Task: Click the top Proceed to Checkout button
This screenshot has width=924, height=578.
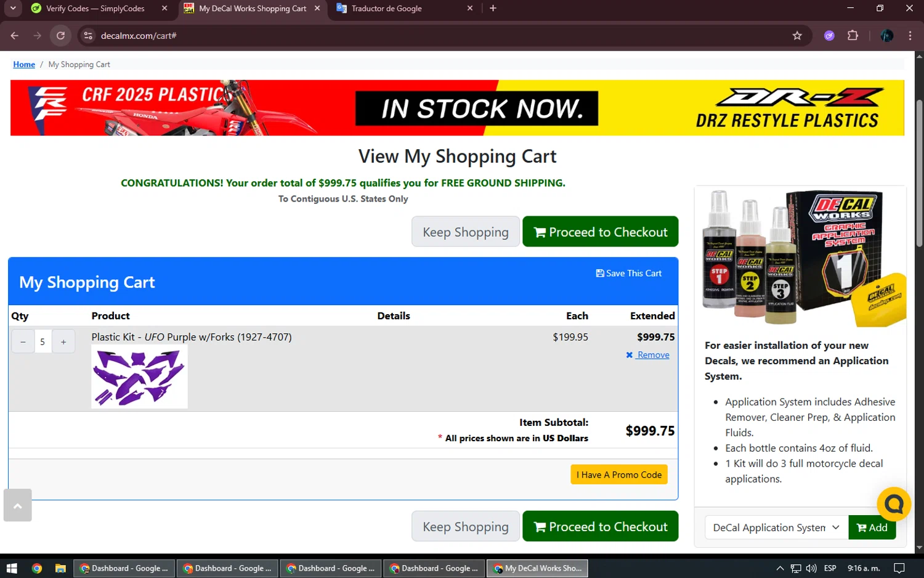Action: pyautogui.click(x=601, y=232)
